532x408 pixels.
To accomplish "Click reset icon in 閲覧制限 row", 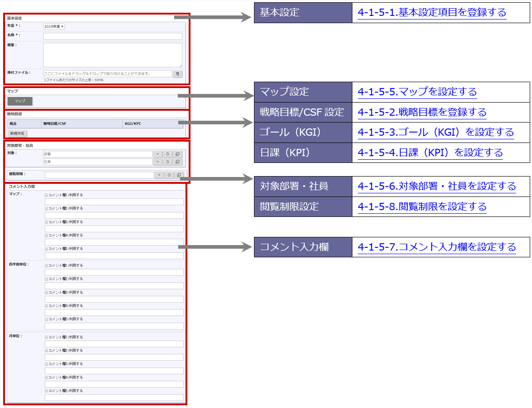I will click(x=169, y=175).
